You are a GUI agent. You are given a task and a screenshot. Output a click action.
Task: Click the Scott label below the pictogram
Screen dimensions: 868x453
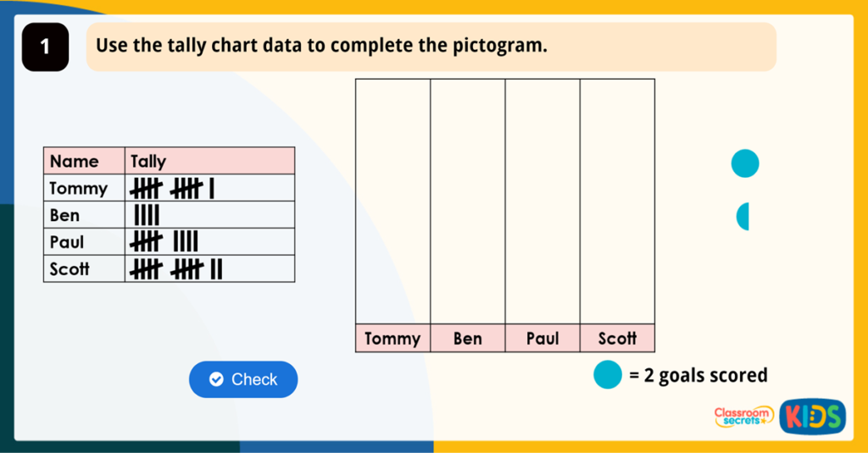[617, 339]
